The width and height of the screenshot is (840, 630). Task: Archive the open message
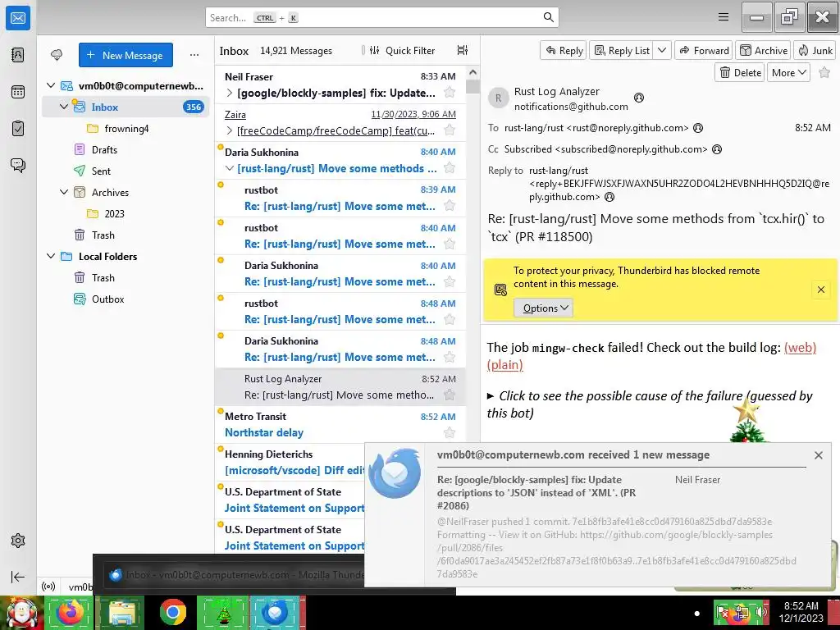coord(764,50)
